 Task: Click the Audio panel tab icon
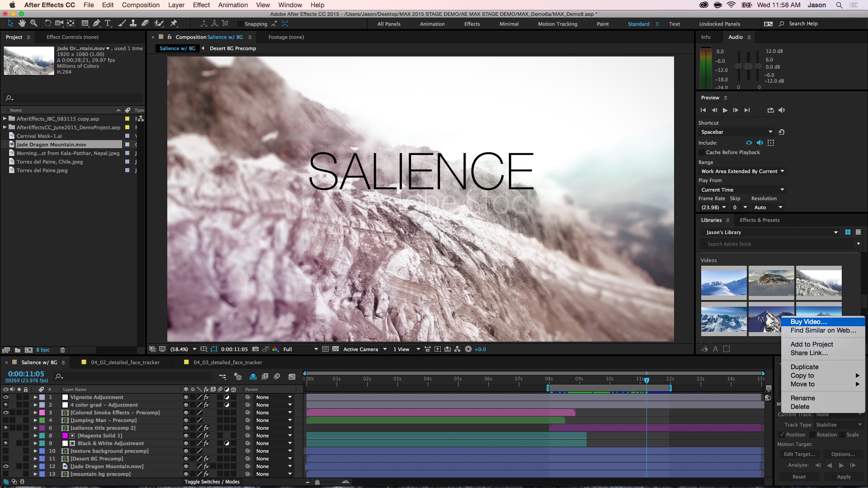coord(736,37)
